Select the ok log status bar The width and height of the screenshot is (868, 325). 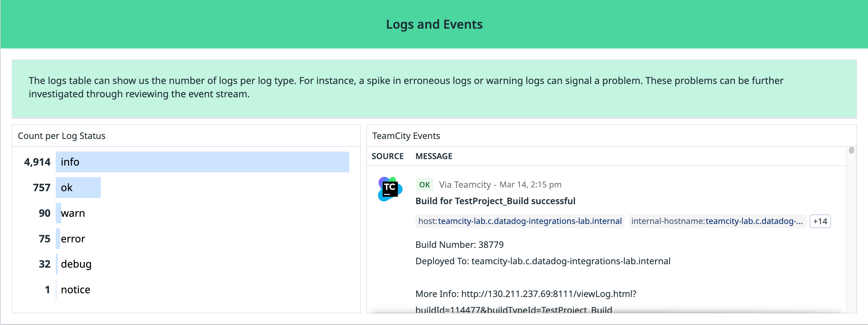78,187
